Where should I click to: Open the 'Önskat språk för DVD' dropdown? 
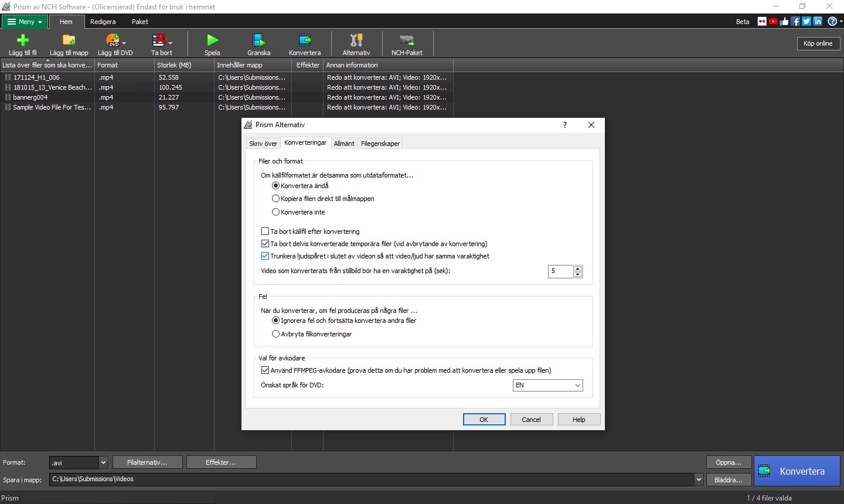547,385
